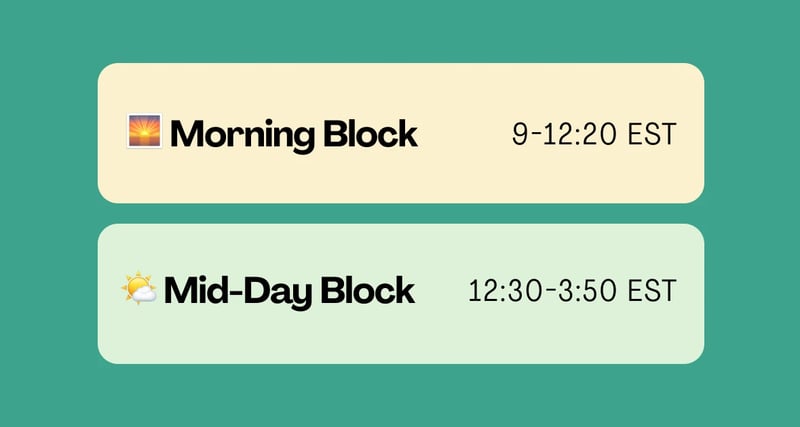Click "EST" in the Morning Block time
Image resolution: width=800 pixels, height=427 pixels.
pos(653,134)
